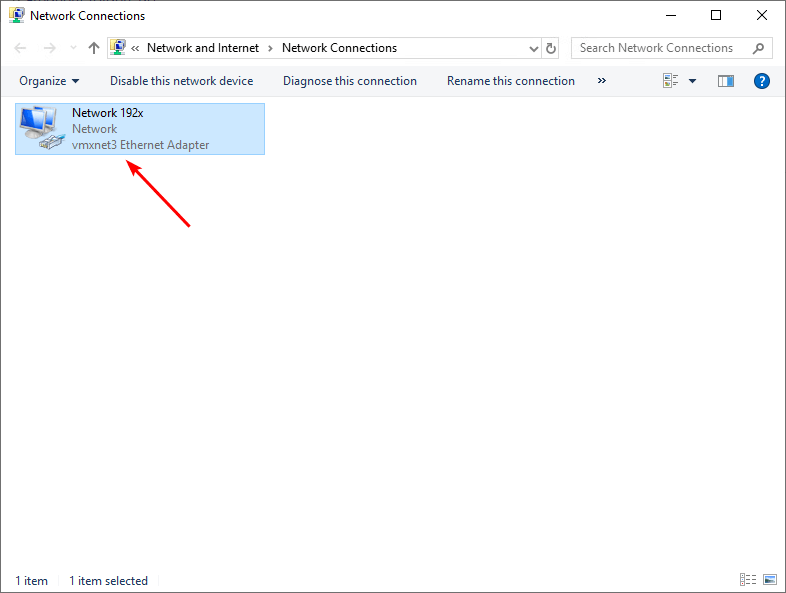786x593 pixels.
Task: Diagnose this connection
Action: [350, 81]
